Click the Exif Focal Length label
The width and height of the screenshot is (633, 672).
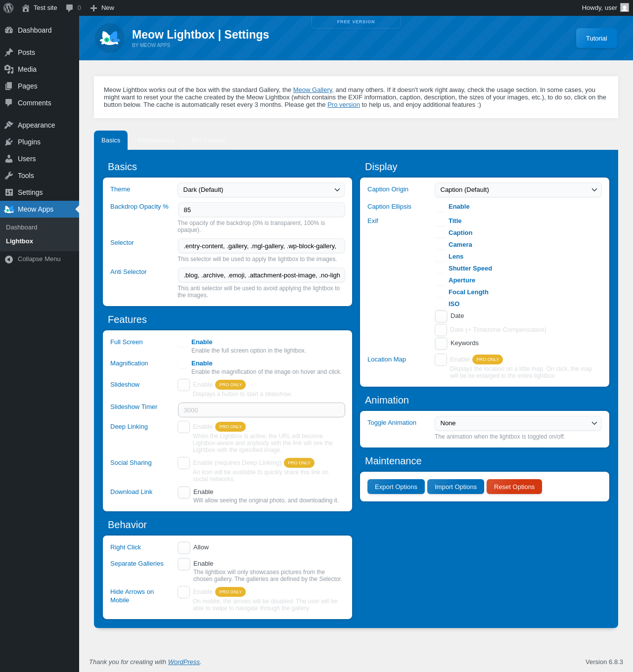coord(468,292)
